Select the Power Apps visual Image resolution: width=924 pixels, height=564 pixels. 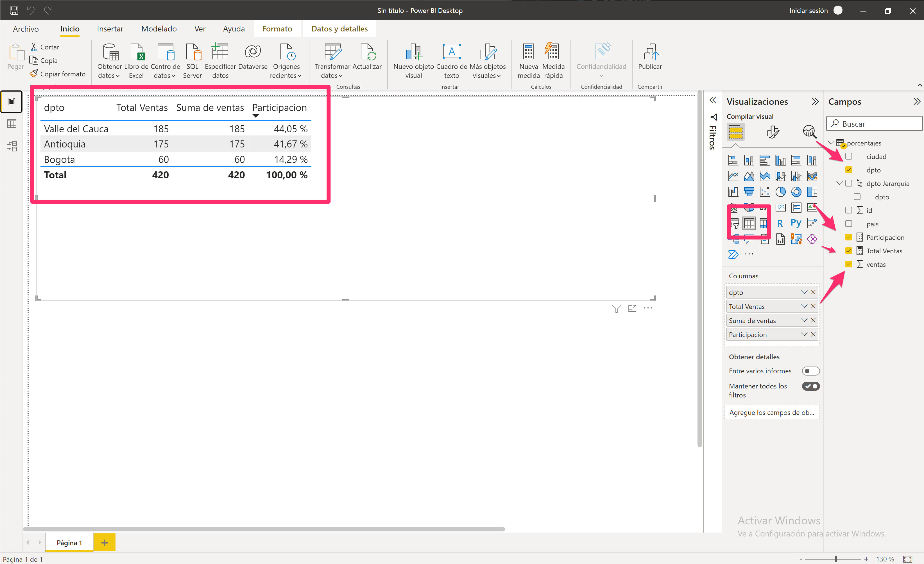[x=812, y=239]
